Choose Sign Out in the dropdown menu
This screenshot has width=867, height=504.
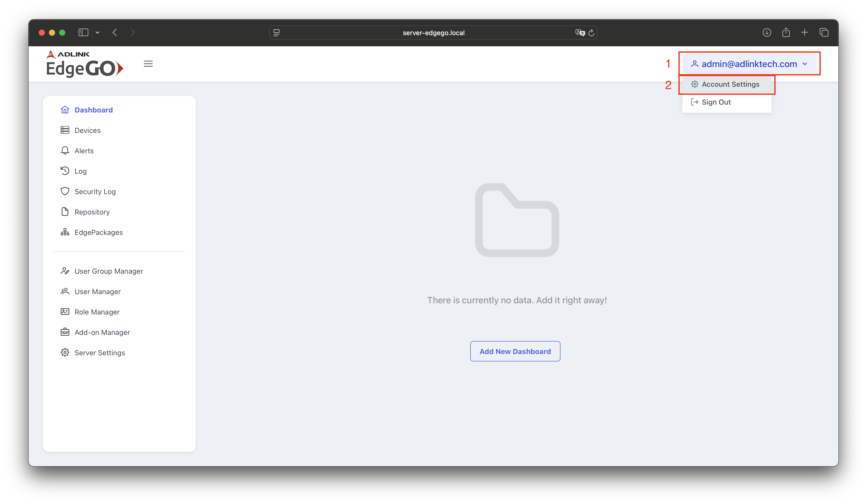click(716, 102)
